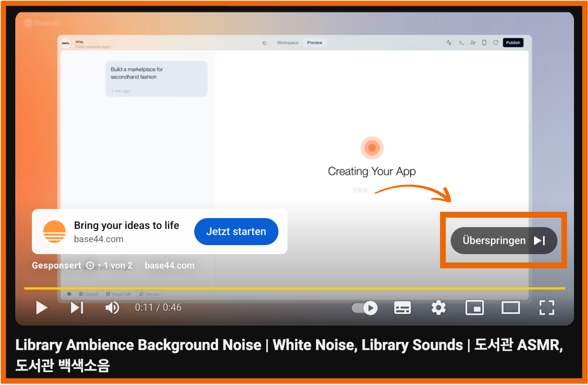This screenshot has height=385, width=588.
Task: Click the Bring your ideas to life headline
Action: [x=126, y=225]
